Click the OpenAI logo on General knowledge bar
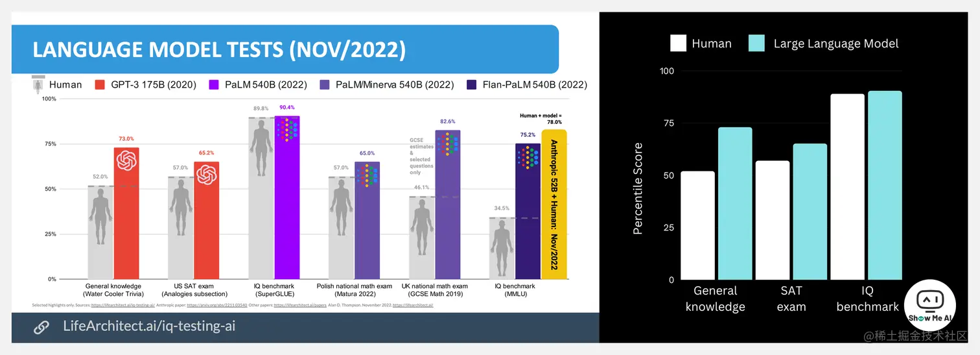The height and width of the screenshot is (355, 980). coord(126,160)
